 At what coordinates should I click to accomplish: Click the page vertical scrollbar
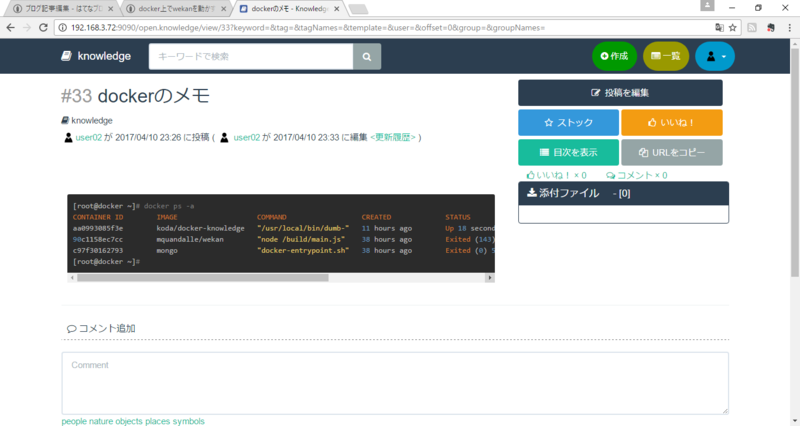pos(795,163)
